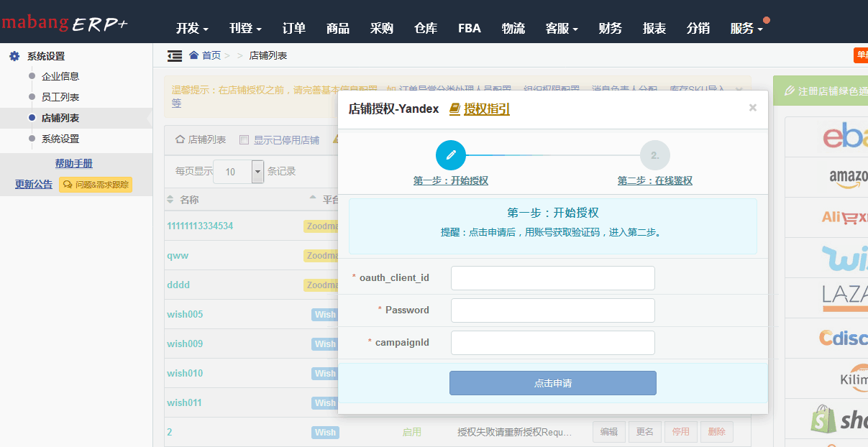Click the sort arrows beside 名称 column
Screen dimensions: 868x447
(170, 199)
